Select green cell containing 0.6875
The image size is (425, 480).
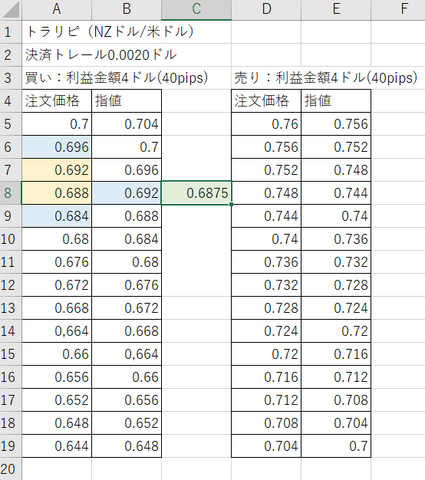196,193
